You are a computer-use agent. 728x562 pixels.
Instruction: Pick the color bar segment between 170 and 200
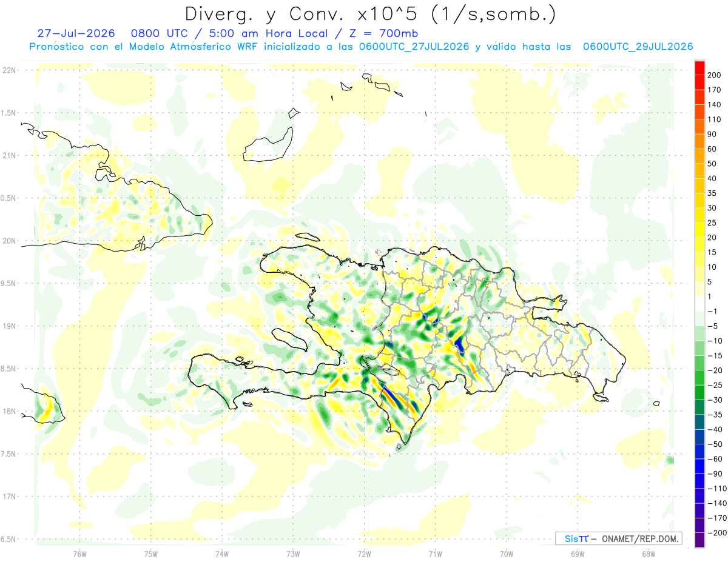[x=699, y=82]
